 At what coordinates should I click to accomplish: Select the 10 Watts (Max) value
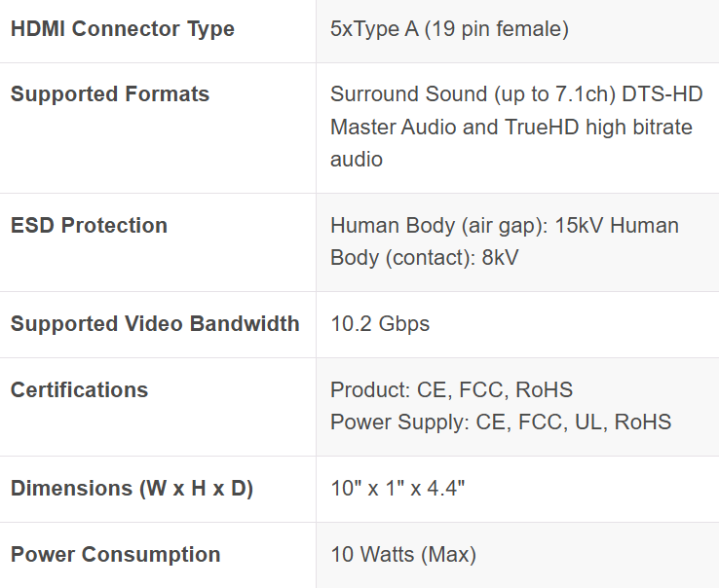click(x=403, y=555)
